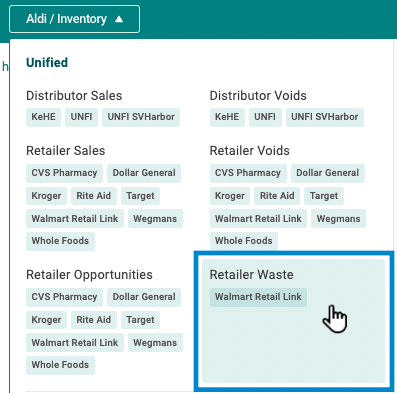Open Walmart Retail Link under Retailer Waste

coord(258,297)
